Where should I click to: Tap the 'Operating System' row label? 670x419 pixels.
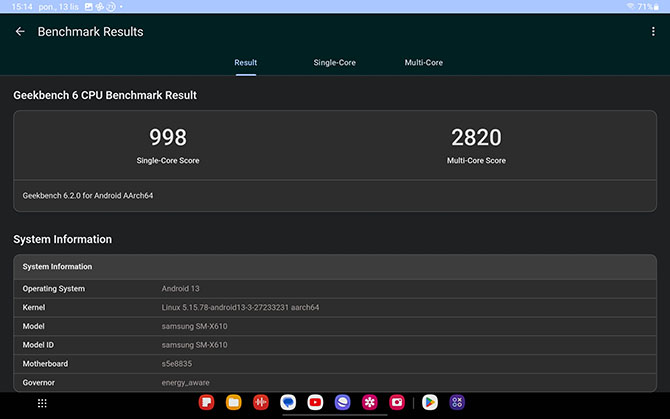[54, 289]
